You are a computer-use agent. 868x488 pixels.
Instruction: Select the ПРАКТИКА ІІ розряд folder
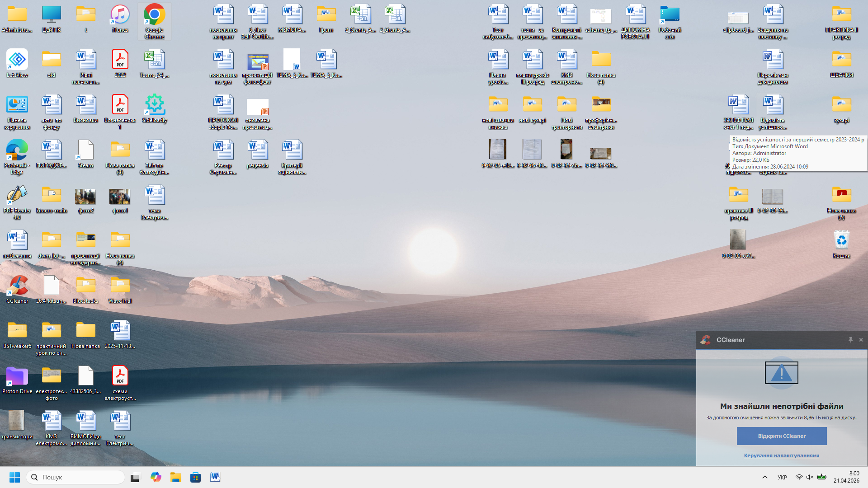pos(841,21)
